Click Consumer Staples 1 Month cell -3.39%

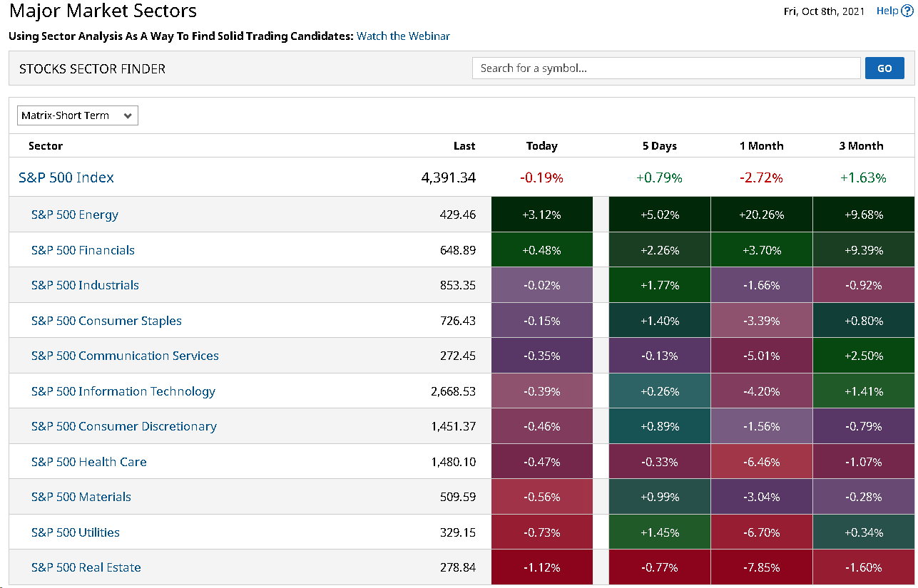coord(762,321)
